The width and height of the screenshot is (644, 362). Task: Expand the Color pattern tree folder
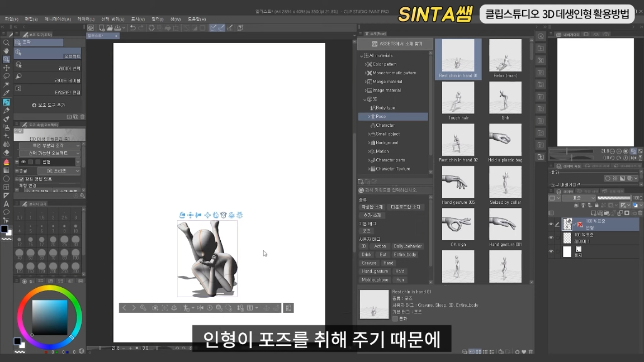pyautogui.click(x=366, y=64)
